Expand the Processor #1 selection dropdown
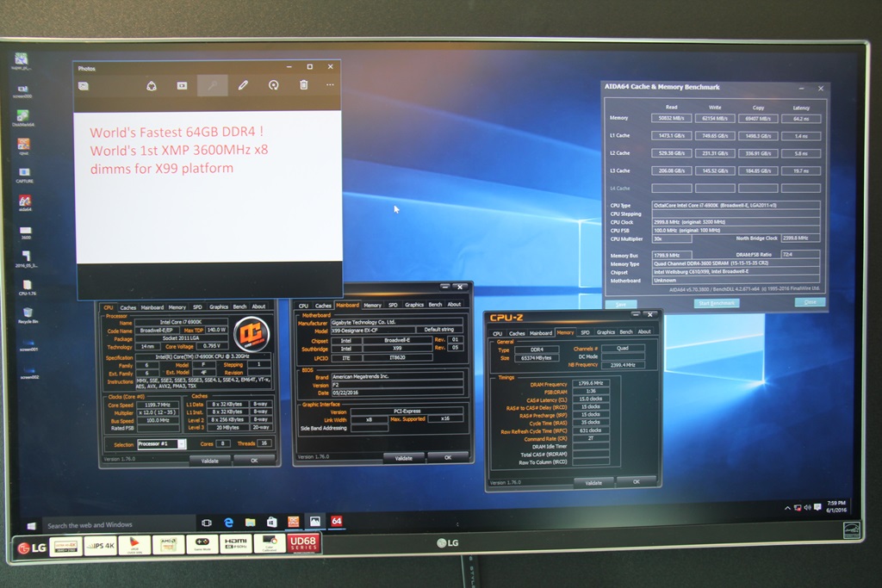 (183, 444)
